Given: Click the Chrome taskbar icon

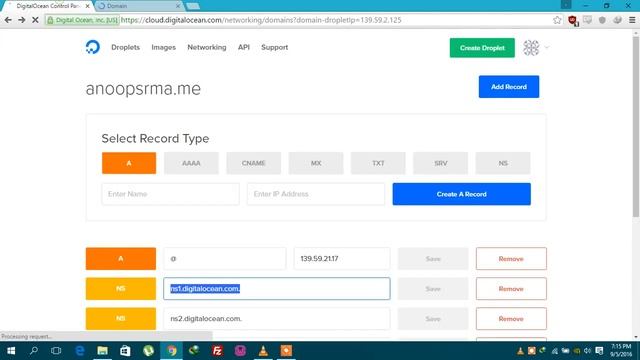Looking at the screenshot, I should [x=171, y=351].
